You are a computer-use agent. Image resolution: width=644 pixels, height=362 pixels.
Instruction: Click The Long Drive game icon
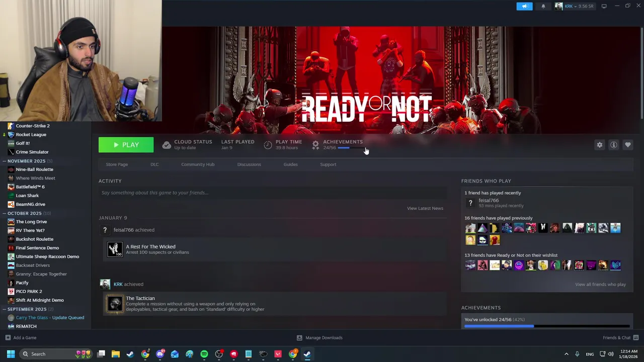[x=11, y=222]
